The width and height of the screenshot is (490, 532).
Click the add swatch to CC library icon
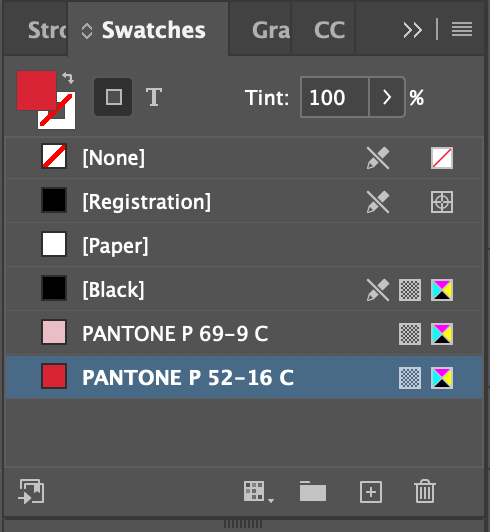point(31,491)
